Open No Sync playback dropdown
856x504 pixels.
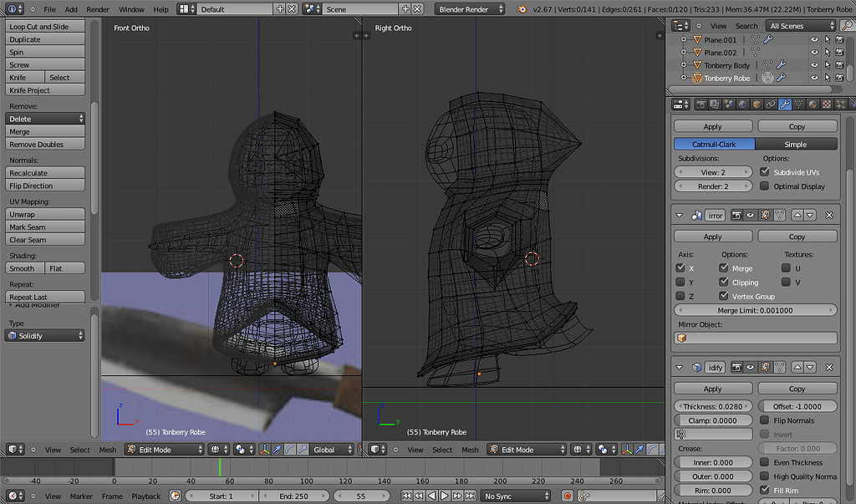pyautogui.click(x=516, y=496)
